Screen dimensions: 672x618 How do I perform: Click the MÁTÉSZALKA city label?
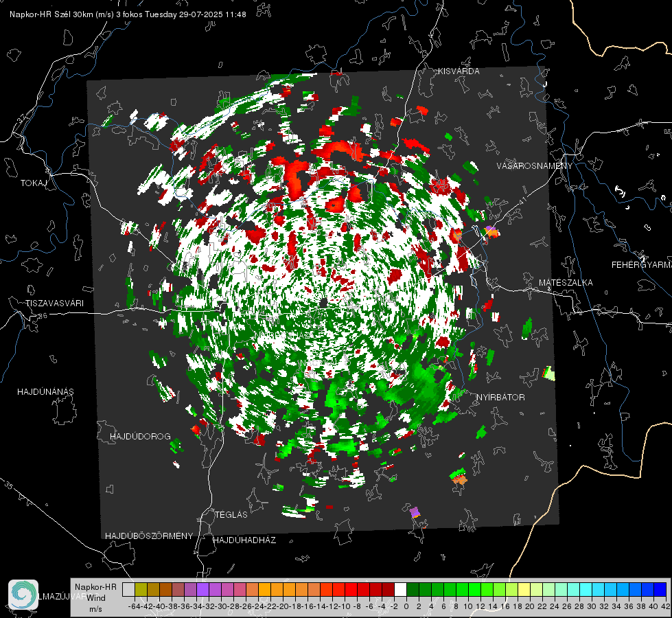pyautogui.click(x=566, y=282)
